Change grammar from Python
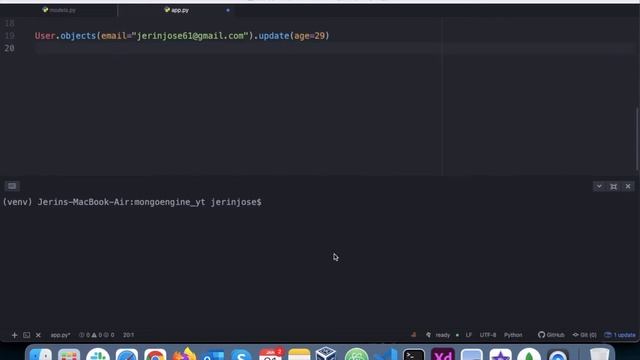The width and height of the screenshot is (640, 360). coord(513,335)
